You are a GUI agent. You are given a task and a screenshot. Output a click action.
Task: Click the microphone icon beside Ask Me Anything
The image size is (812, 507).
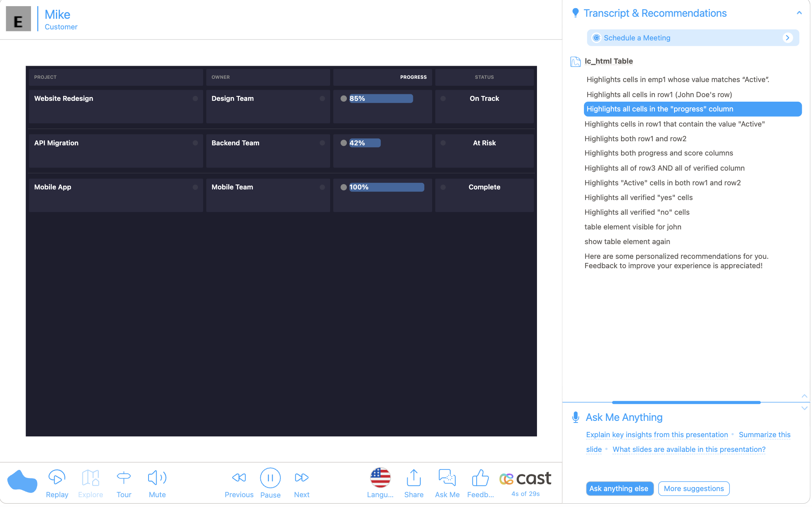click(x=576, y=417)
